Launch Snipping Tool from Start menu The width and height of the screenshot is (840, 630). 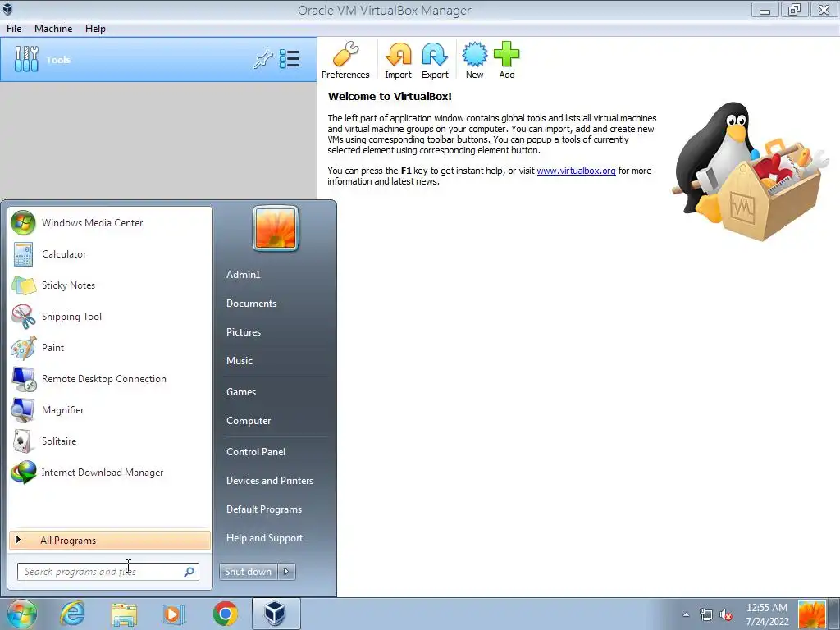(x=111, y=316)
